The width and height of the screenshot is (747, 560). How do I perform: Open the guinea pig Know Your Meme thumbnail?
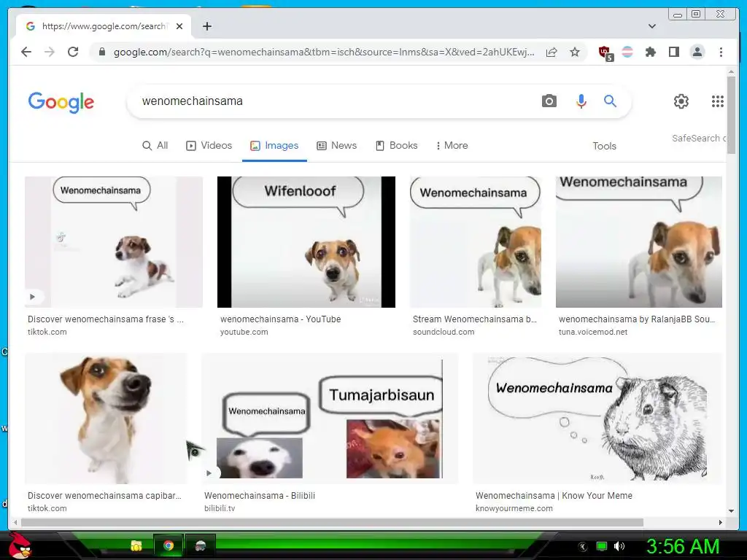pos(597,419)
